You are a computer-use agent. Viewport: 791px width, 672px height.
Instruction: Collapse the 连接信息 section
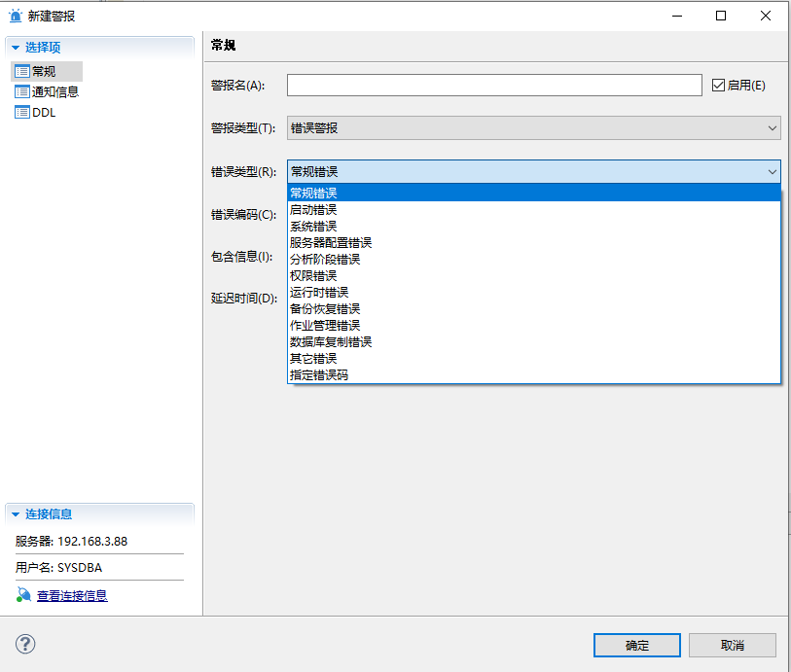[x=16, y=514]
